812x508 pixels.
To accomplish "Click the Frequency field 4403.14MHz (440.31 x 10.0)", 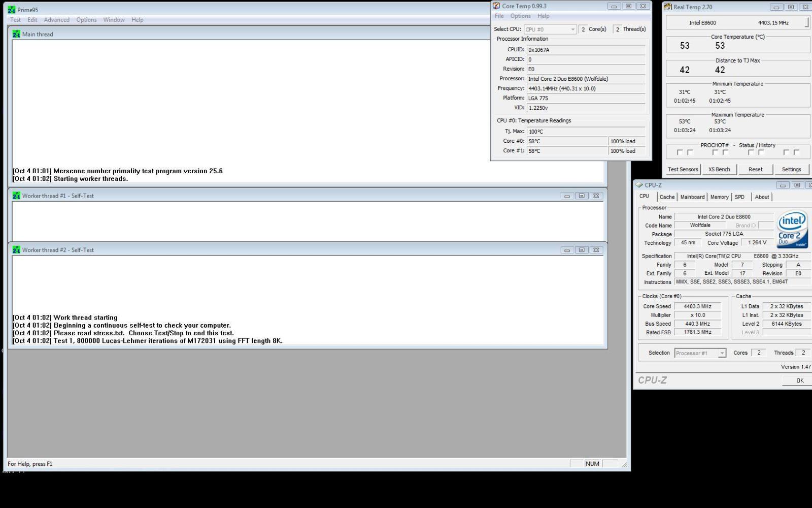I will [x=586, y=88].
